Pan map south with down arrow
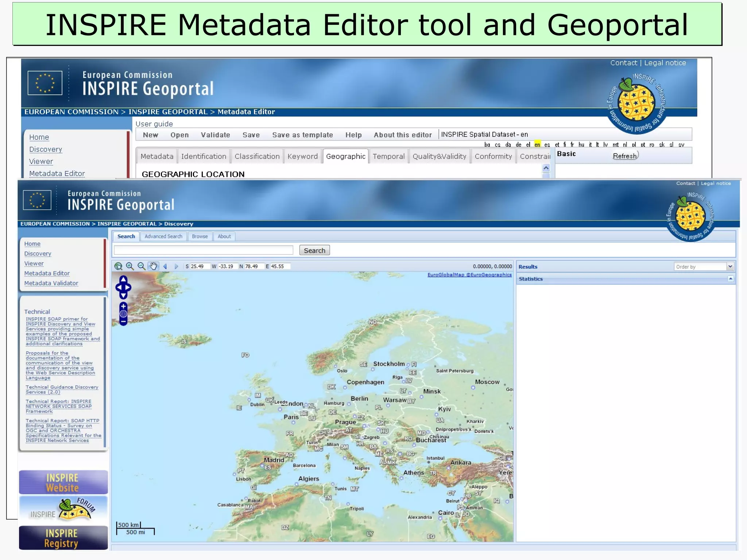The height and width of the screenshot is (560, 747). (123, 295)
